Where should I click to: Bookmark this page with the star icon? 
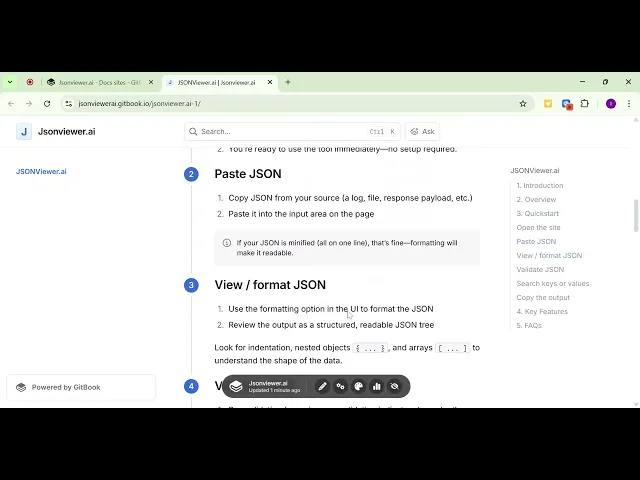[523, 104]
